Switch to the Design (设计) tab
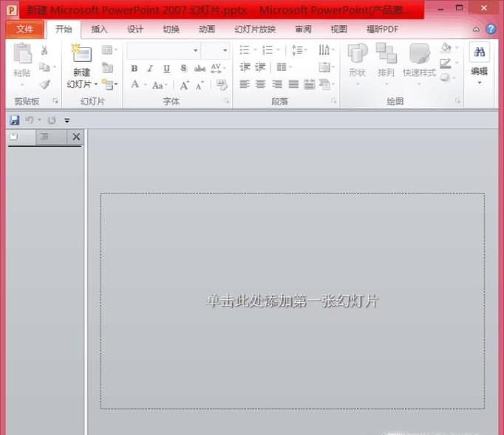The image size is (504, 435). coord(135,30)
